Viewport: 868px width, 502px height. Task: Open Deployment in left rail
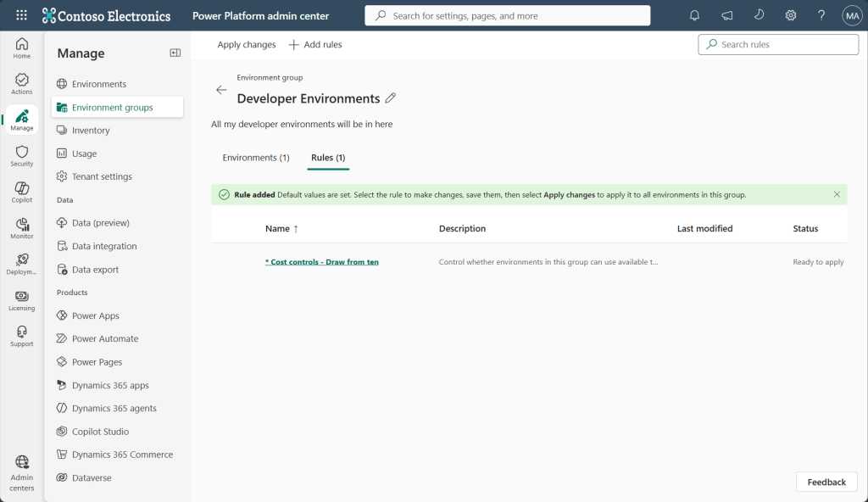click(21, 265)
